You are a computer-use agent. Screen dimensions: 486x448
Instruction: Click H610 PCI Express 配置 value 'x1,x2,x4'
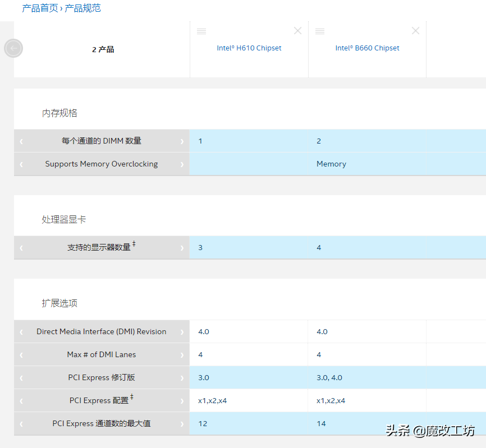pos(212,401)
